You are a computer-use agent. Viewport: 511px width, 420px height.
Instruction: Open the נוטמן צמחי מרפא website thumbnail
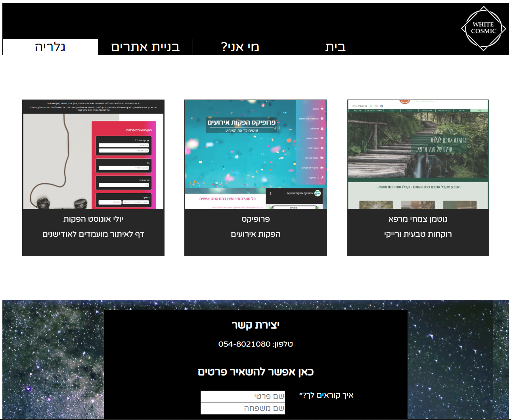[x=418, y=154]
